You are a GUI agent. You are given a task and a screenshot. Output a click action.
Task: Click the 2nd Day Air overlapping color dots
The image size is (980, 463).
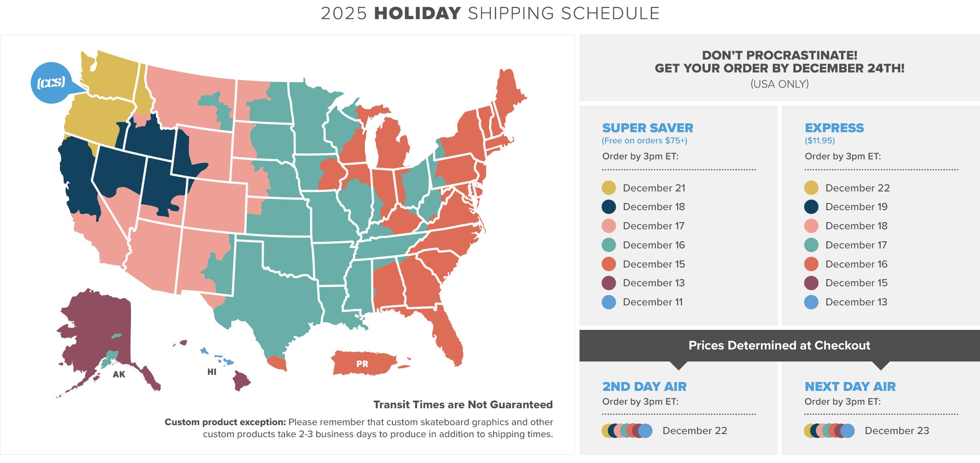pyautogui.click(x=627, y=431)
